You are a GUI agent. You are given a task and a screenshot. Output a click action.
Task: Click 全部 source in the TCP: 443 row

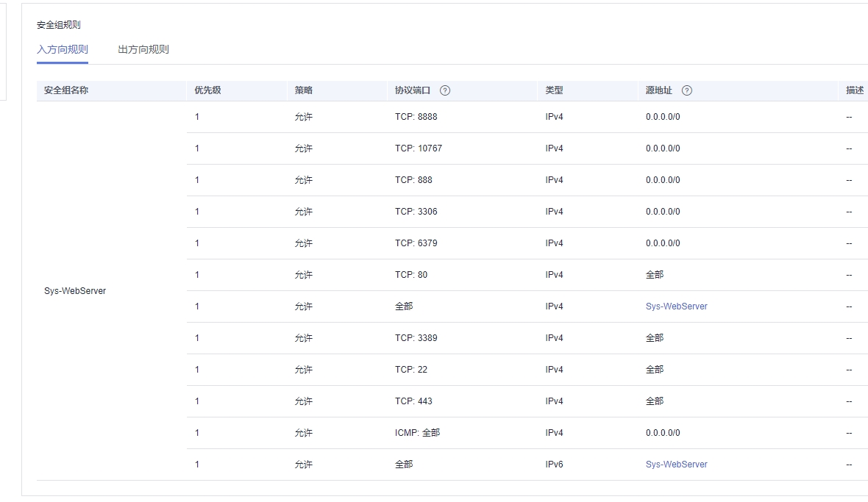(x=655, y=401)
